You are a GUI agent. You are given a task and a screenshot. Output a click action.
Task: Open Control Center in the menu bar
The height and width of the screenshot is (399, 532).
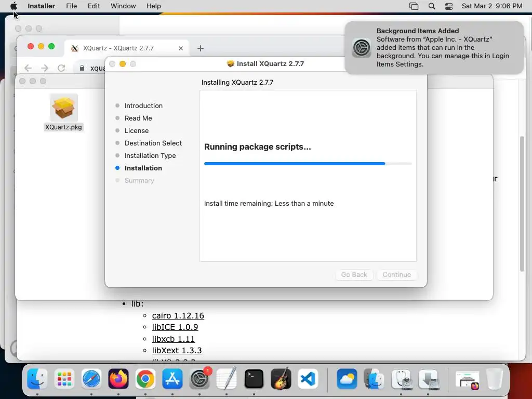[x=449, y=6]
